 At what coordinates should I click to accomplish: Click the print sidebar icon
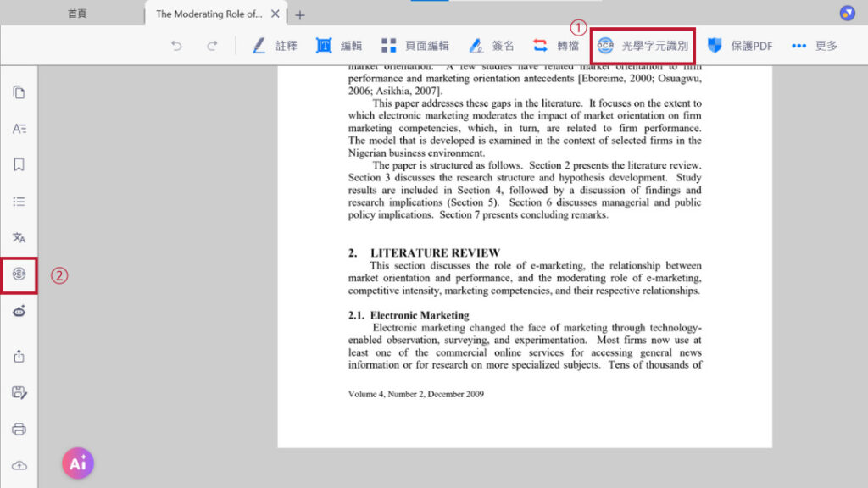click(19, 429)
